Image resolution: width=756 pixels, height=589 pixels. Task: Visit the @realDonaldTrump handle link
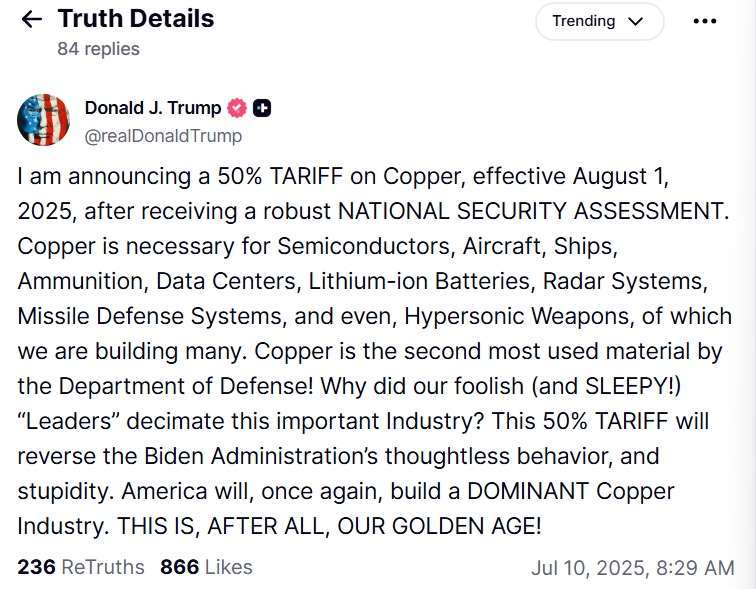click(163, 136)
